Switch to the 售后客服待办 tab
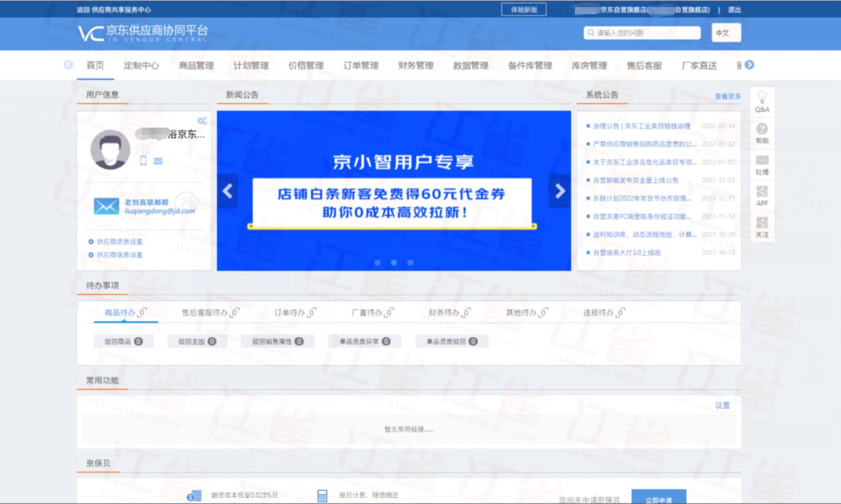The height and width of the screenshot is (504, 841). pyautogui.click(x=209, y=313)
